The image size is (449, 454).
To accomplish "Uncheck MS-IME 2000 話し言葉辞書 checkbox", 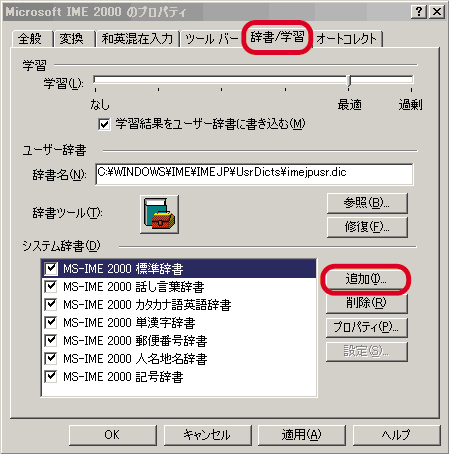I will (x=51, y=286).
